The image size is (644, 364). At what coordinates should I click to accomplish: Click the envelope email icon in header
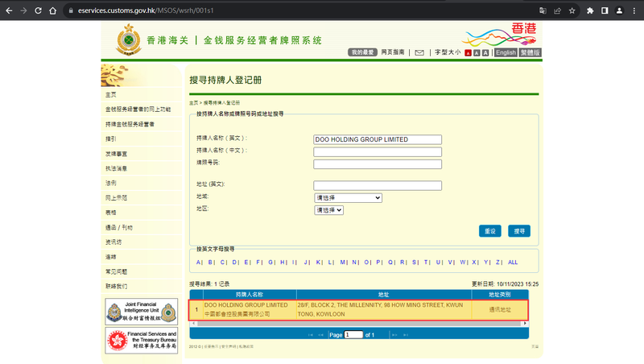[x=419, y=52]
